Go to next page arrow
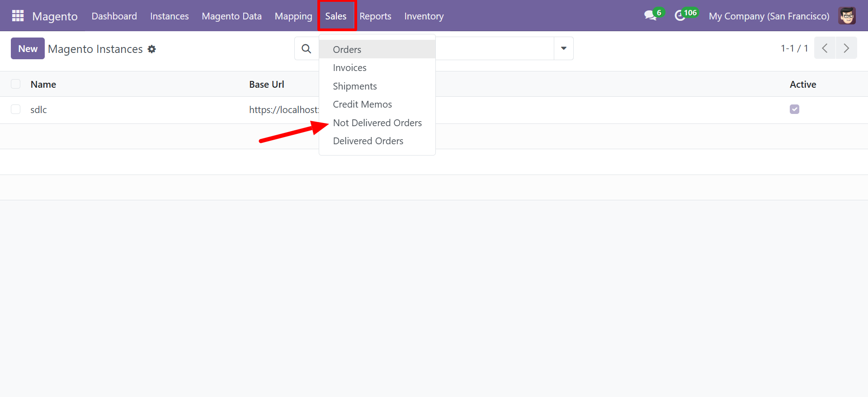 (846, 48)
